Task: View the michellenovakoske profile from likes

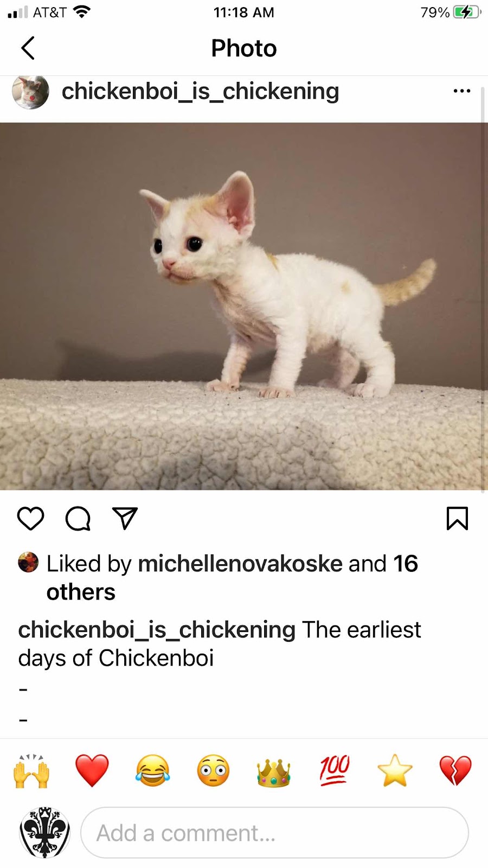Action: coord(240,564)
